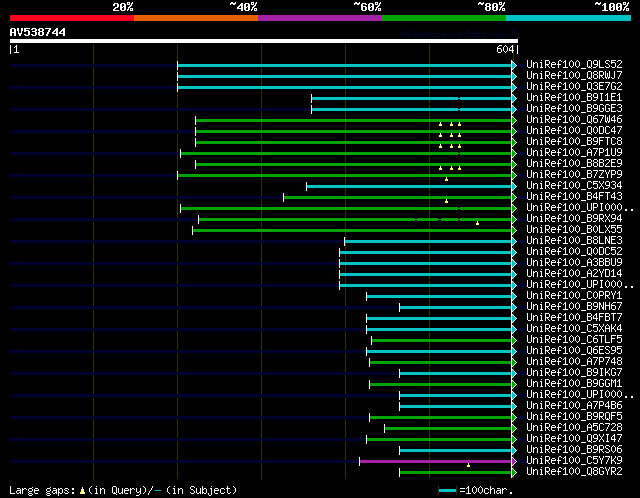
Task: Select the UniRef100_B9GGM1 label
Action: tap(574, 384)
